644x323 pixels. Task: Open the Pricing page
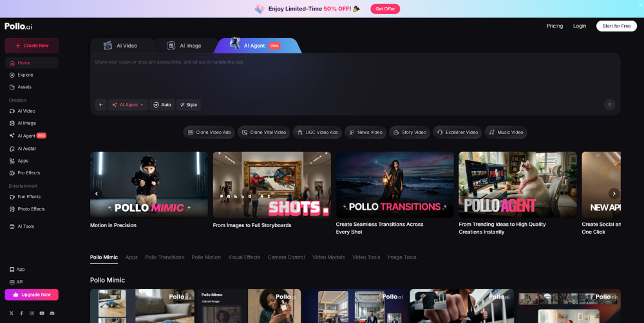click(554, 26)
